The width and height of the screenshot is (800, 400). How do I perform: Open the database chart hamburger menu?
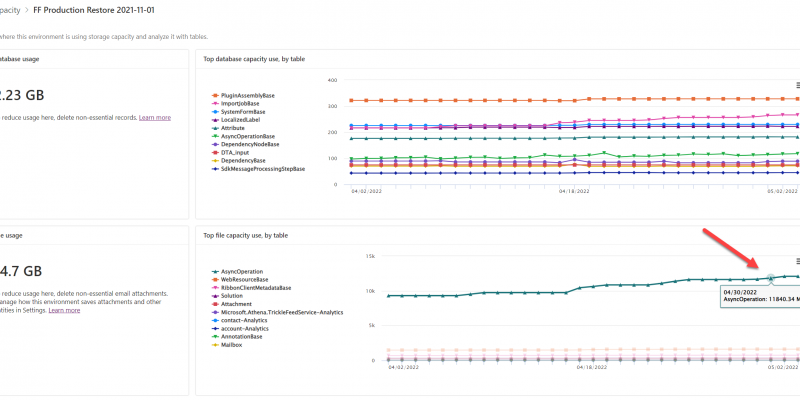coord(797,85)
